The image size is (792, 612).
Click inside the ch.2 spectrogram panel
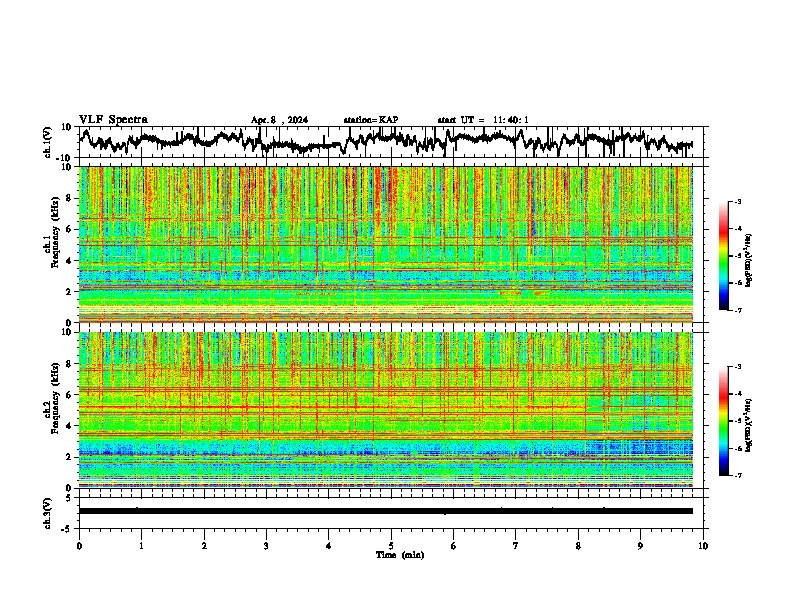click(x=386, y=410)
